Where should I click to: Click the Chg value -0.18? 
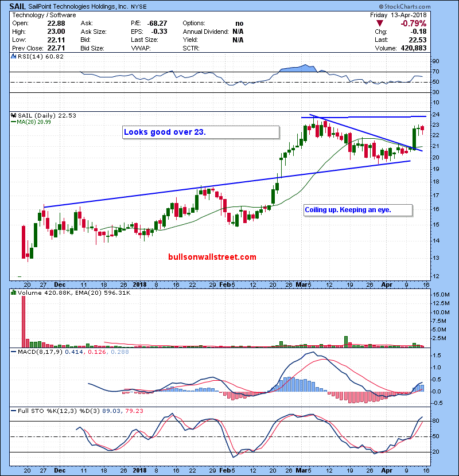pos(419,32)
